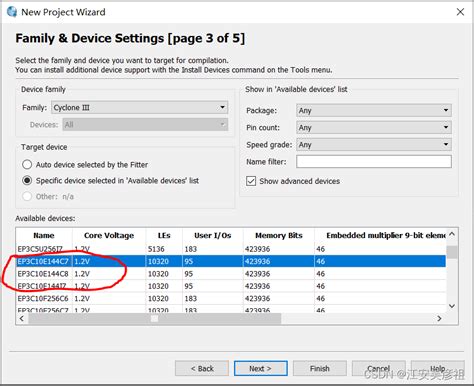Click the horizontal scrollbar thumb in device list

(x=154, y=319)
